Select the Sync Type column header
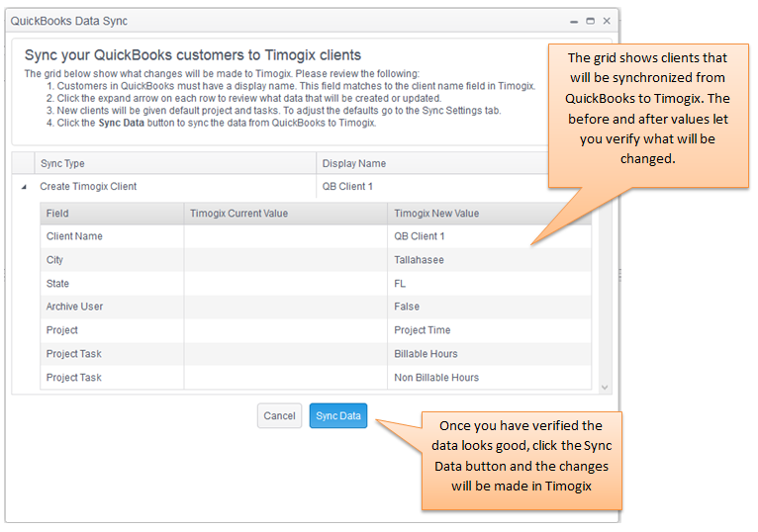Viewport: 758px width, 532px height. [175, 163]
